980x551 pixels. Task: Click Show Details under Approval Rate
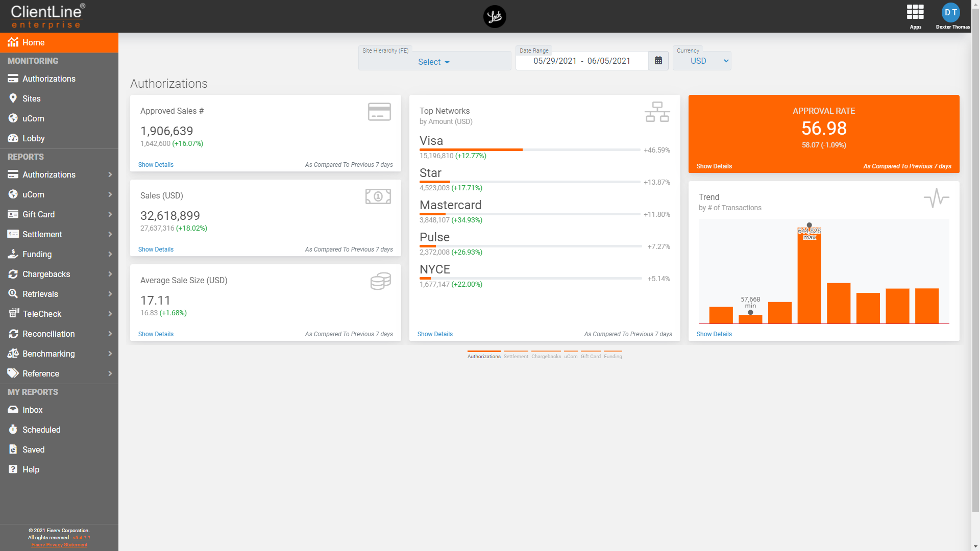tap(714, 166)
